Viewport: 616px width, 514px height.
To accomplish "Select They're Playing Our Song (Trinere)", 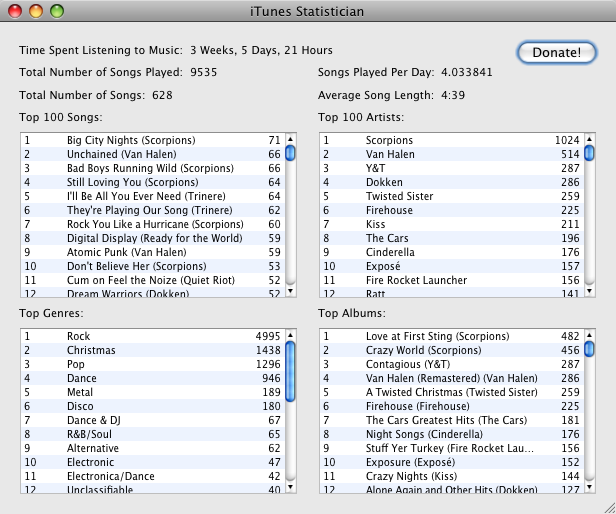I will tap(153, 210).
